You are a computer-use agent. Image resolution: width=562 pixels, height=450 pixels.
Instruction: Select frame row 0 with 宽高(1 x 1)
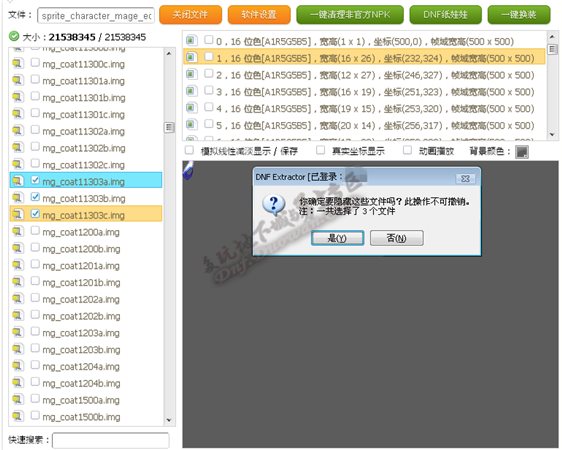click(365, 41)
